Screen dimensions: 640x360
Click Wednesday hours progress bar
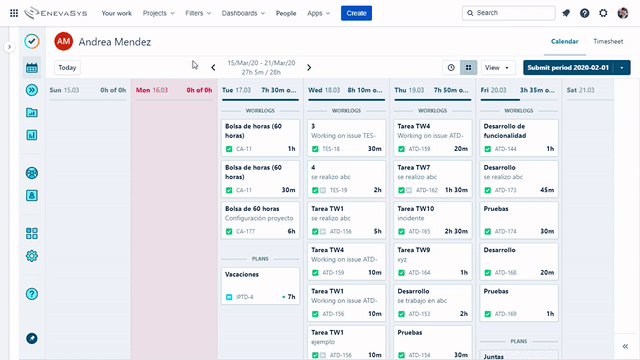[x=347, y=100]
